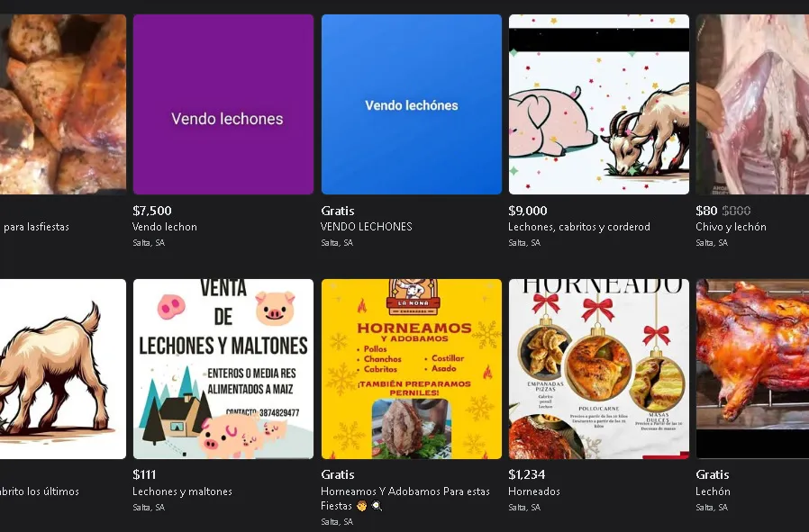
Task: Open the "Lechones y maltones" title link
Action: tap(182, 491)
